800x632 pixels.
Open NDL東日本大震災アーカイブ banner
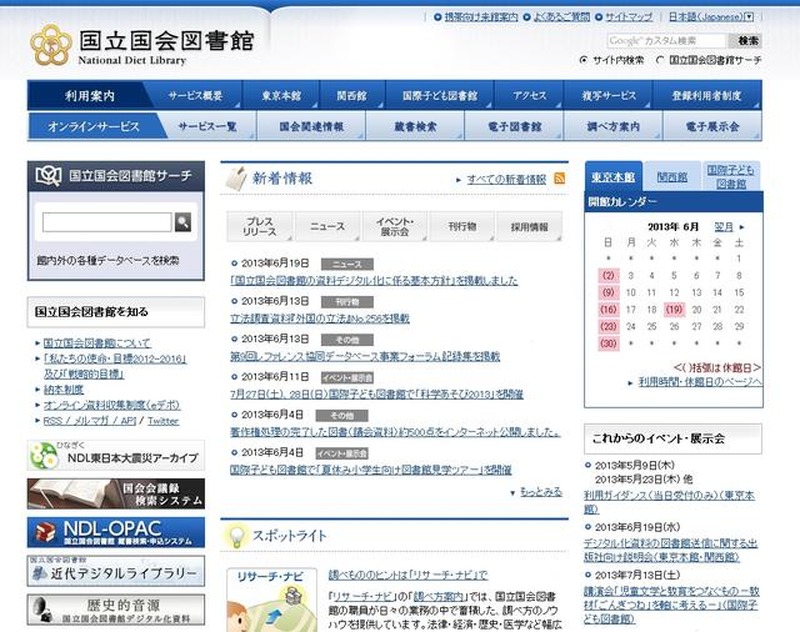click(116, 456)
